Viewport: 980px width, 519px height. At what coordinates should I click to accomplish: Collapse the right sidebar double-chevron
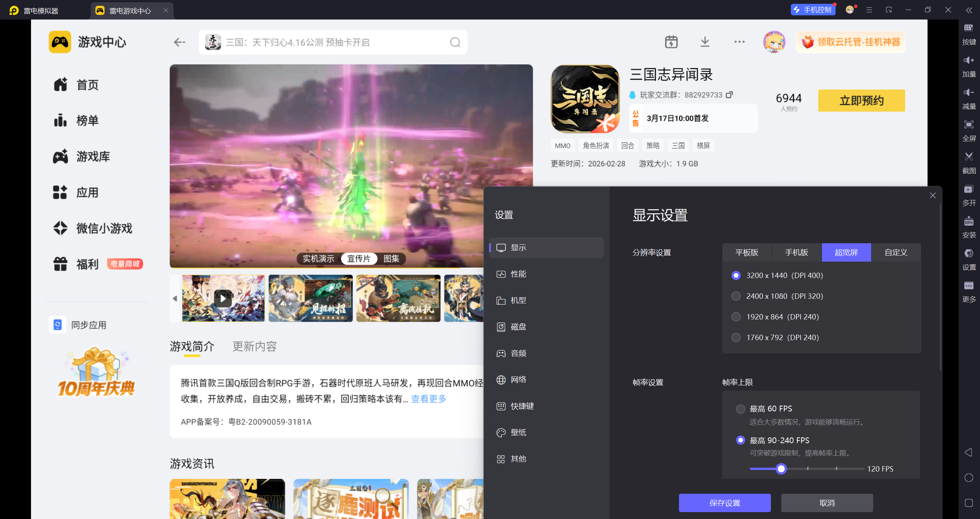coord(969,10)
